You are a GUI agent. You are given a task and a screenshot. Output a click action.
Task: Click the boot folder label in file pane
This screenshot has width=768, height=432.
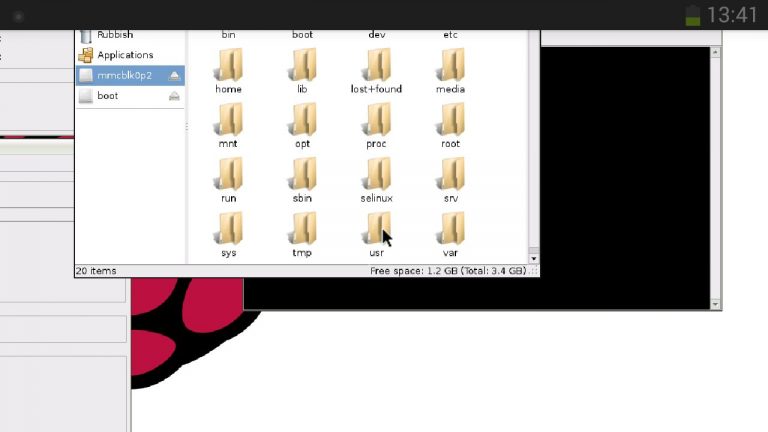pyautogui.click(x=303, y=35)
